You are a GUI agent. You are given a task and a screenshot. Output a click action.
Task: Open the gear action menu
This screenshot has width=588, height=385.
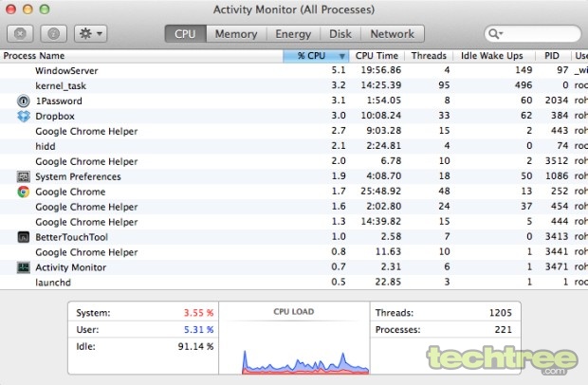click(x=90, y=34)
